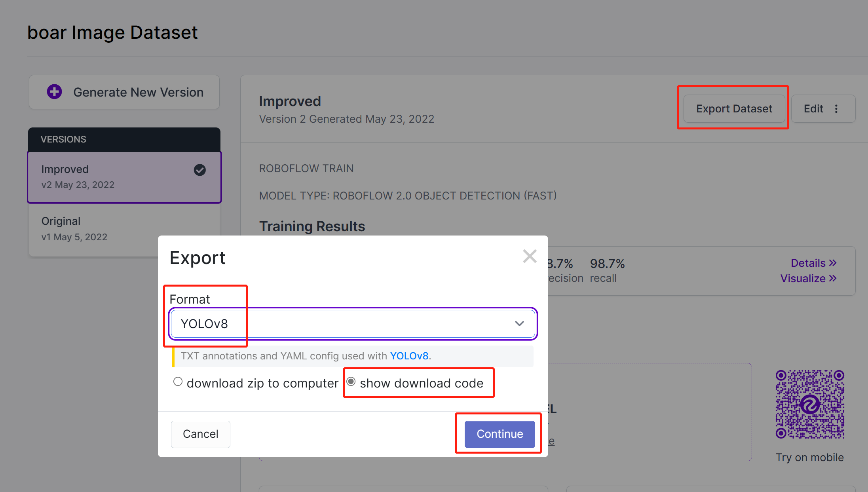868x492 pixels.
Task: Click the QR code for mobile
Action: point(810,404)
